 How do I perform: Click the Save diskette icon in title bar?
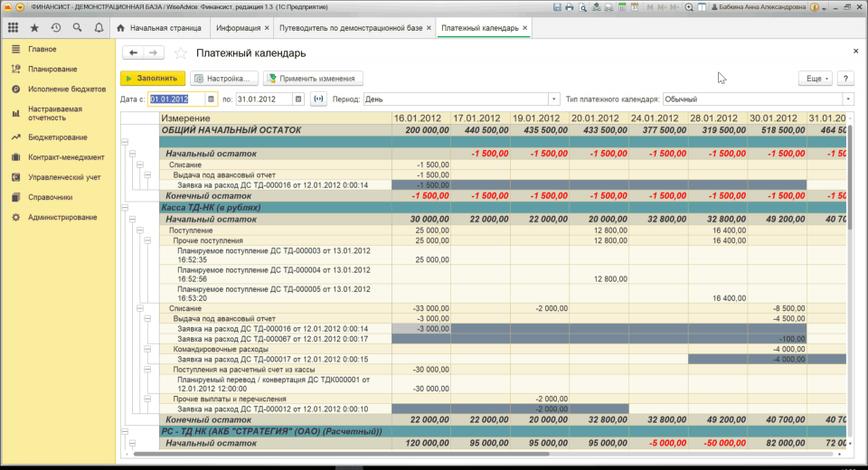click(x=557, y=7)
